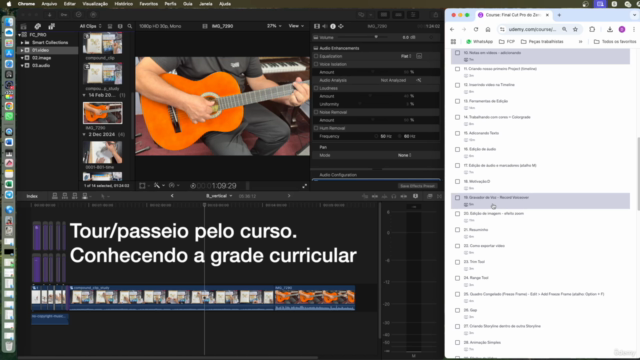Open the Favoritos menu
Viewport: 640px width, 360px height.
coord(149,4)
